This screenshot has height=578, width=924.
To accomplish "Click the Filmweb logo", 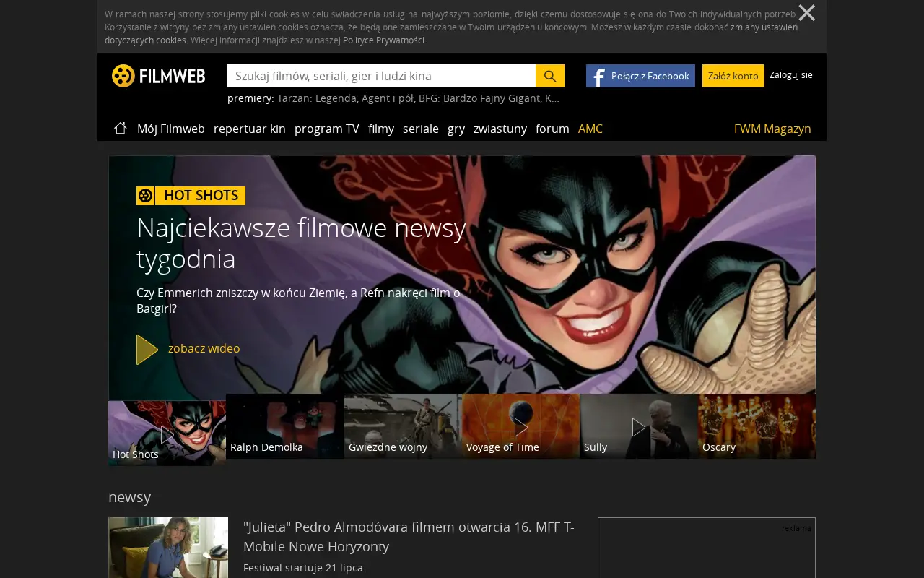I will pos(159,76).
